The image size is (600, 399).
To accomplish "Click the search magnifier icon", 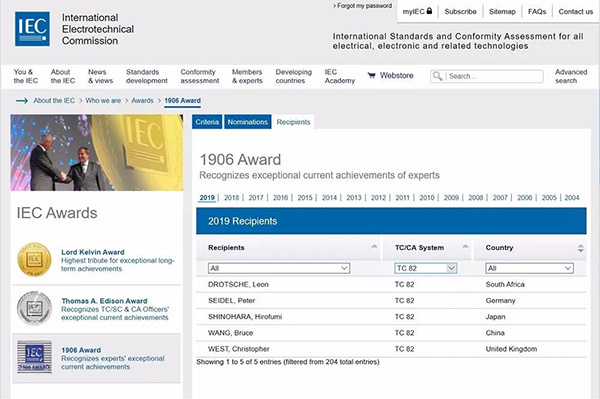I will pos(437,76).
